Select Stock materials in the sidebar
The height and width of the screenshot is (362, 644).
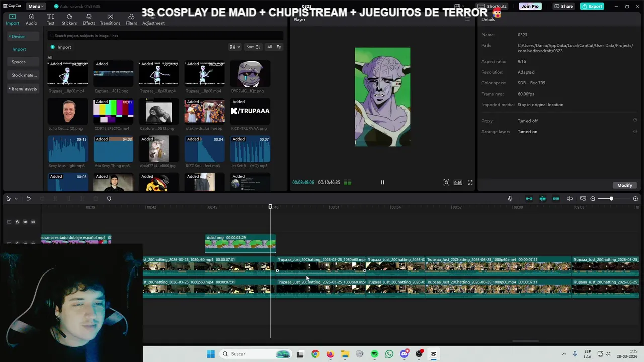[x=24, y=75]
